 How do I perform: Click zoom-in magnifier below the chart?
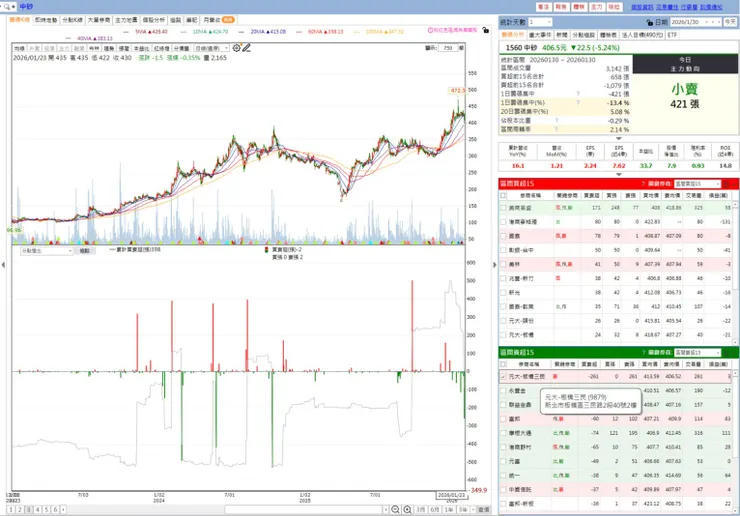pos(407,509)
